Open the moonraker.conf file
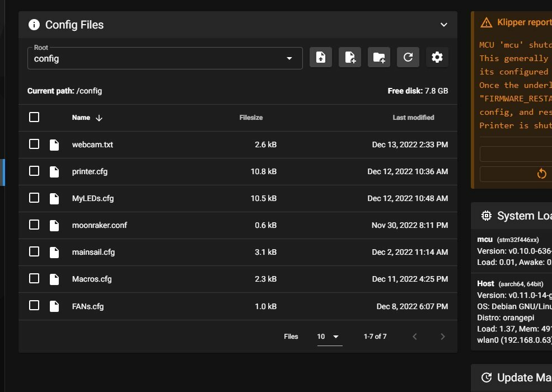Viewport: 552px width, 392px height. click(100, 225)
